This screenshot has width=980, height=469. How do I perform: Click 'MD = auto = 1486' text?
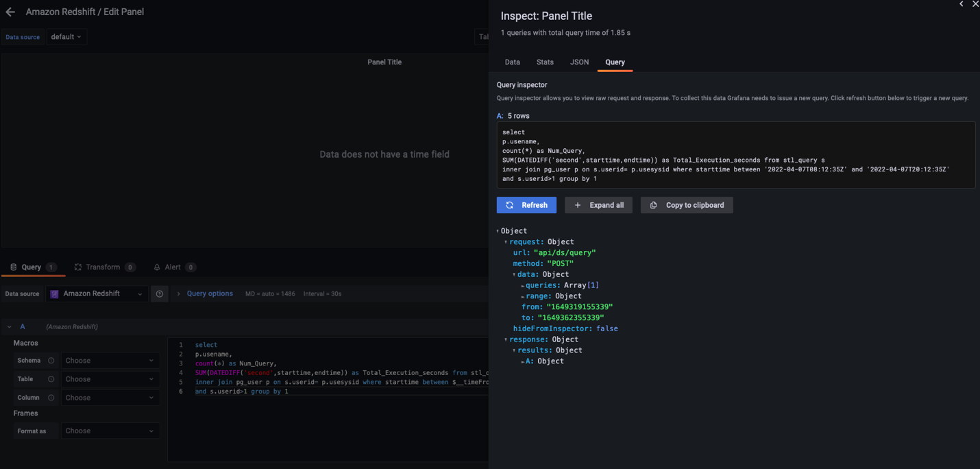tap(270, 294)
